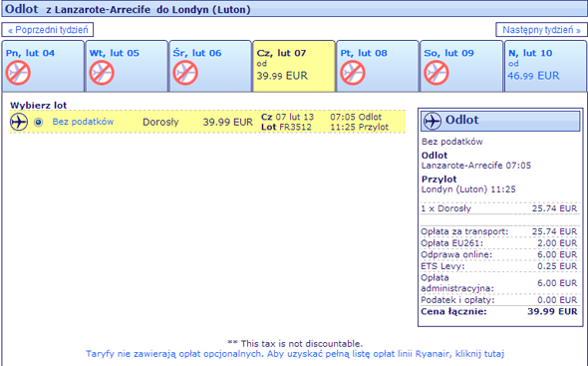The height and width of the screenshot is (366, 588).
Task: Click the Opłata EU261 fee line
Action: pyautogui.click(x=498, y=243)
